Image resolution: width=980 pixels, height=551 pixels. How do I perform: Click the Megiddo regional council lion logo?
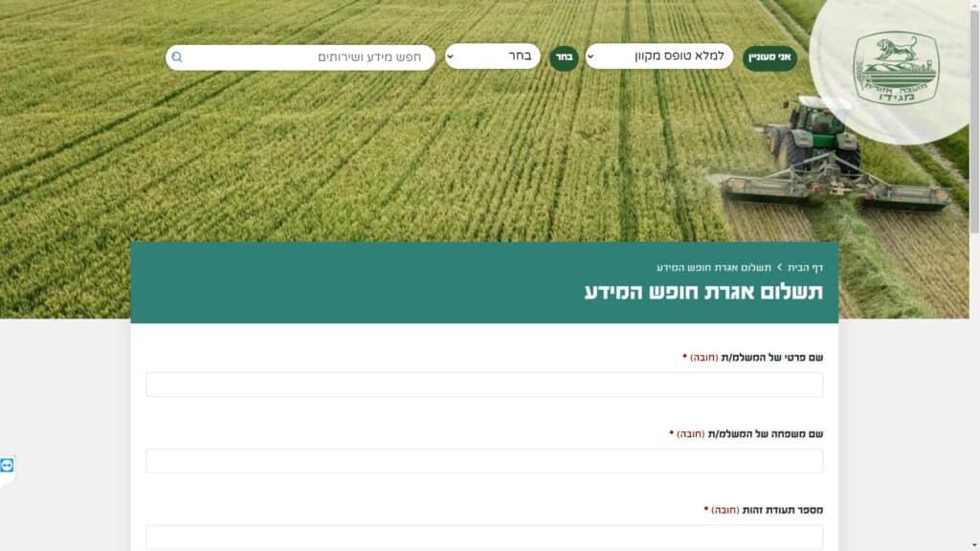[896, 68]
